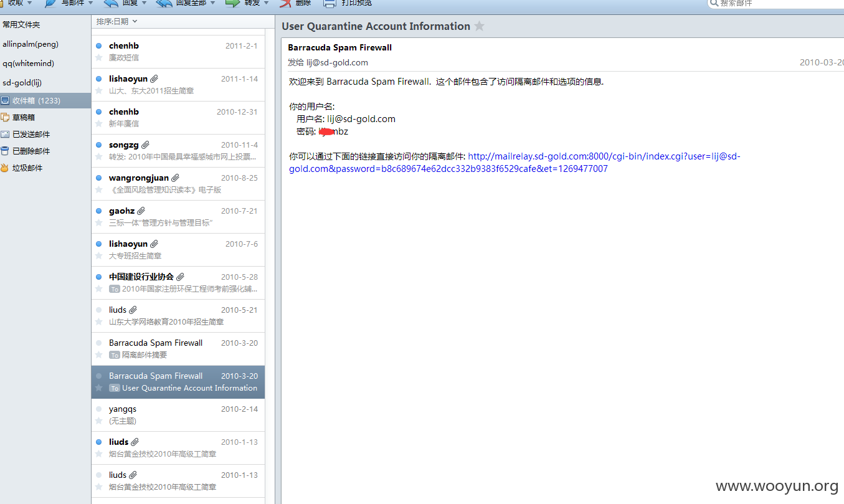Screen dimensions: 844x504
Task: Click the Sent mail icon 已发送邮件
Action: pos(5,134)
